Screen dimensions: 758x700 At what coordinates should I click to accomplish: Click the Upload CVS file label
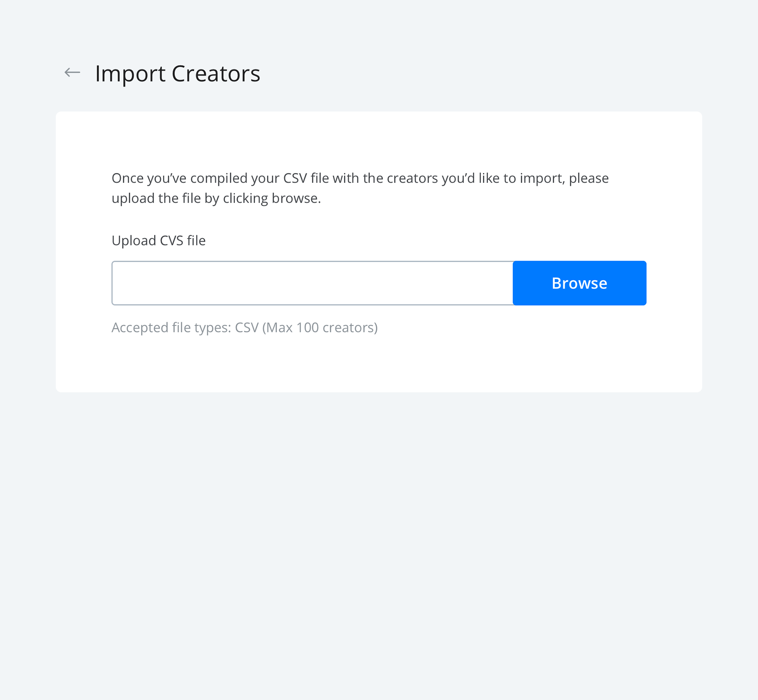[159, 240]
